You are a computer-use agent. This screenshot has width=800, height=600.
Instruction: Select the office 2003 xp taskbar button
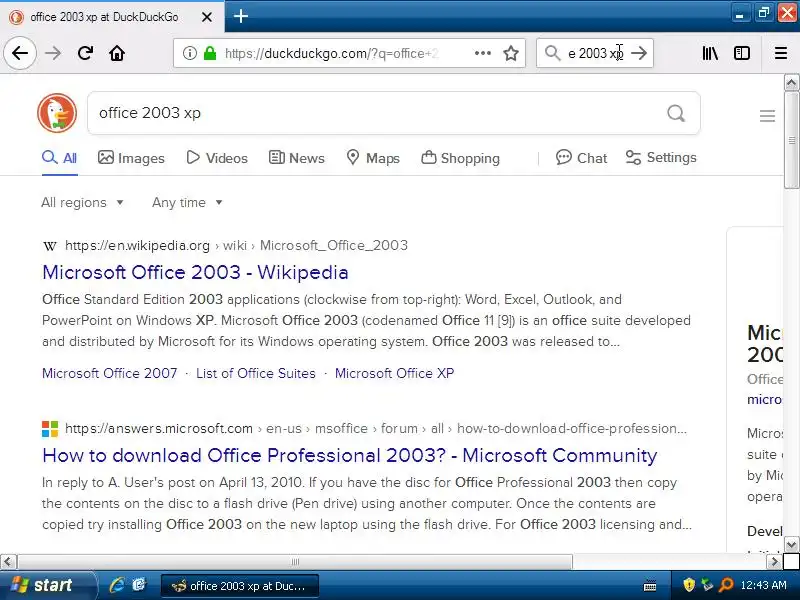[240, 585]
